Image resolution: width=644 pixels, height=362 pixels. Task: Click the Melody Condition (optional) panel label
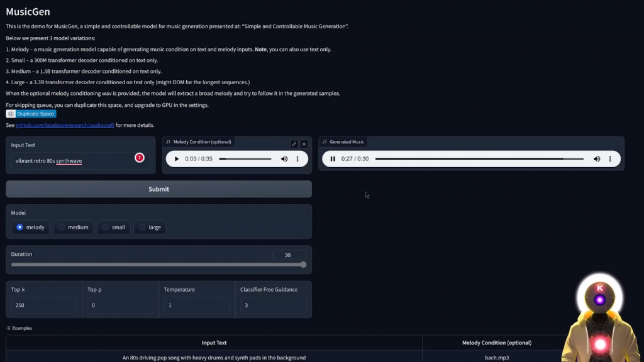[x=199, y=142]
